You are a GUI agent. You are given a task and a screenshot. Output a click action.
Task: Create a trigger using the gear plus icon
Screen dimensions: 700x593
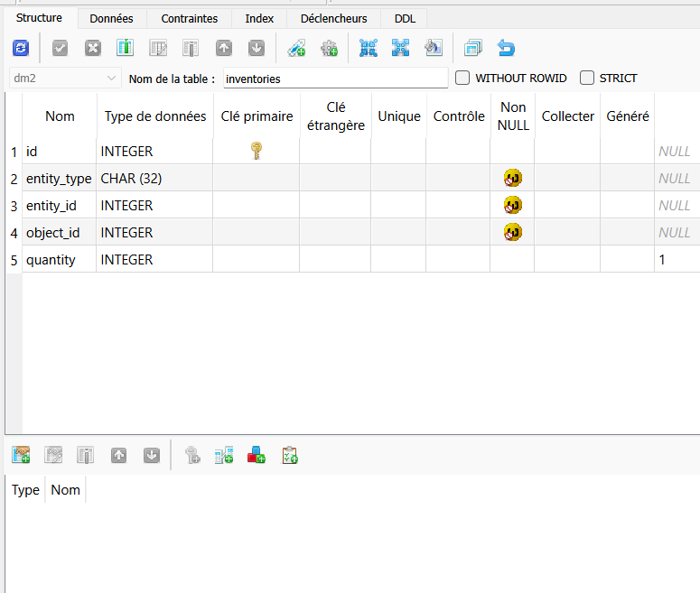click(329, 48)
